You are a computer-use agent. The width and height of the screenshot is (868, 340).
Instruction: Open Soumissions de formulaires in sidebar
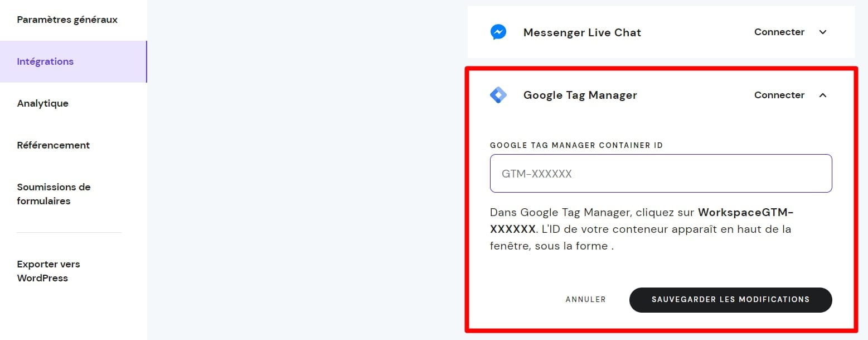point(54,194)
